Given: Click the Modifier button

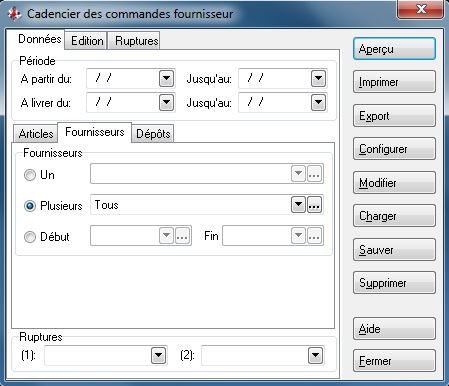Looking at the screenshot, I should click(394, 183).
